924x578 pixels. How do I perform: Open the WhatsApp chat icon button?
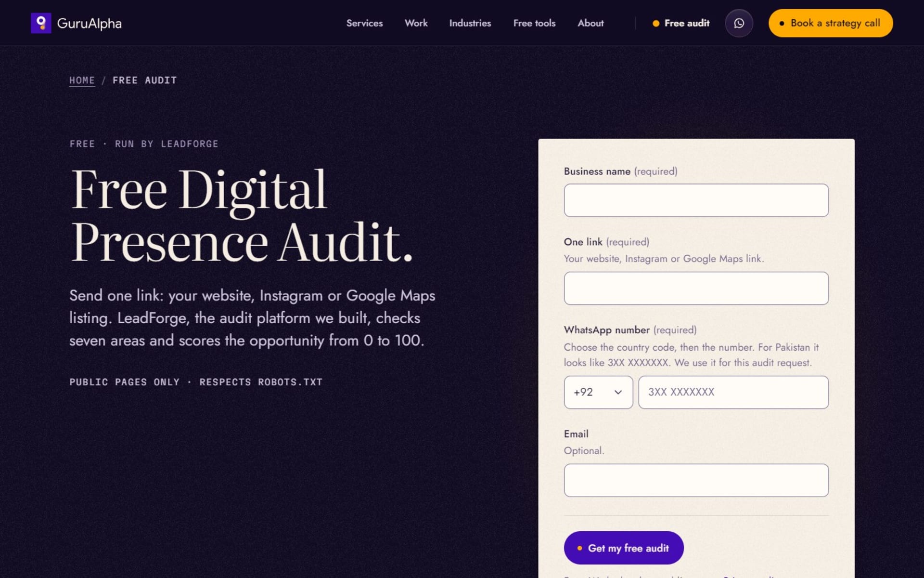tap(739, 23)
